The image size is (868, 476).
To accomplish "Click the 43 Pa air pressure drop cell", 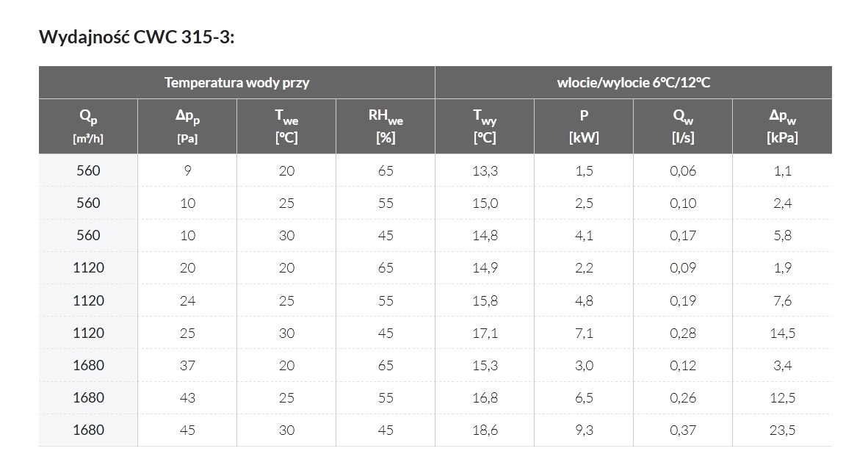I will (x=187, y=397).
